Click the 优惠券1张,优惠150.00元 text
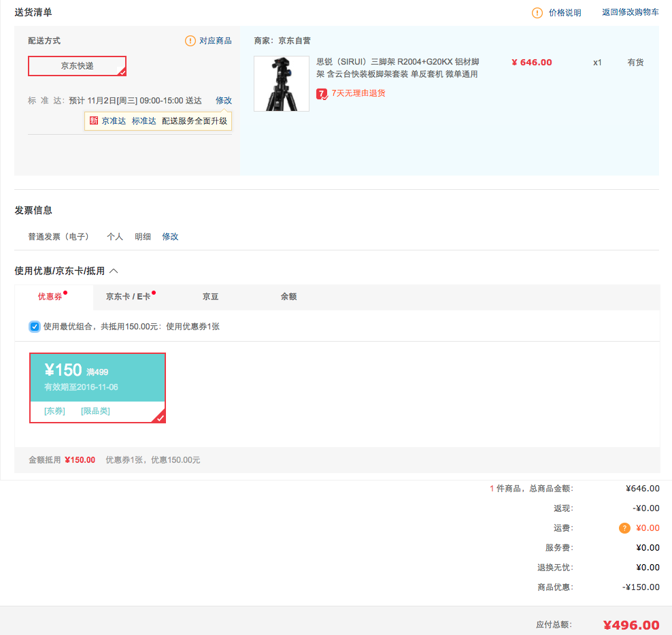The height and width of the screenshot is (635, 672). (153, 460)
